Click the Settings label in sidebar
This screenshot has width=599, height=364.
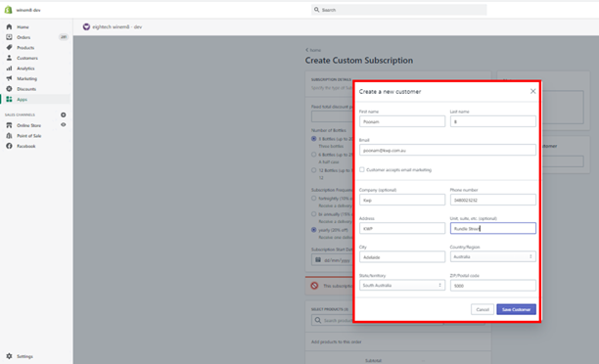click(x=24, y=356)
